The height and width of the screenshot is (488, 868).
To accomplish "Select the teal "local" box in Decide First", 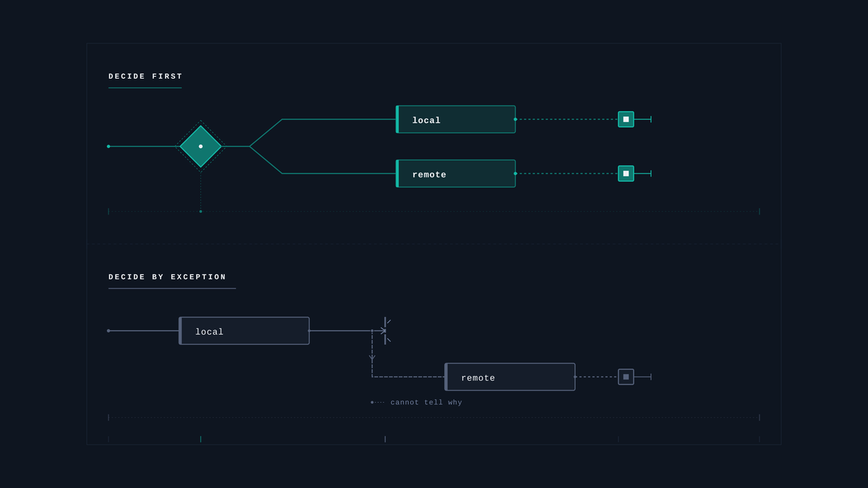I will coord(456,119).
